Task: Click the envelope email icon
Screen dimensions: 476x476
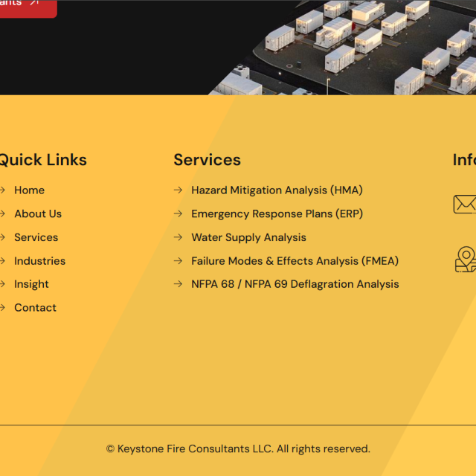Action: (x=465, y=205)
